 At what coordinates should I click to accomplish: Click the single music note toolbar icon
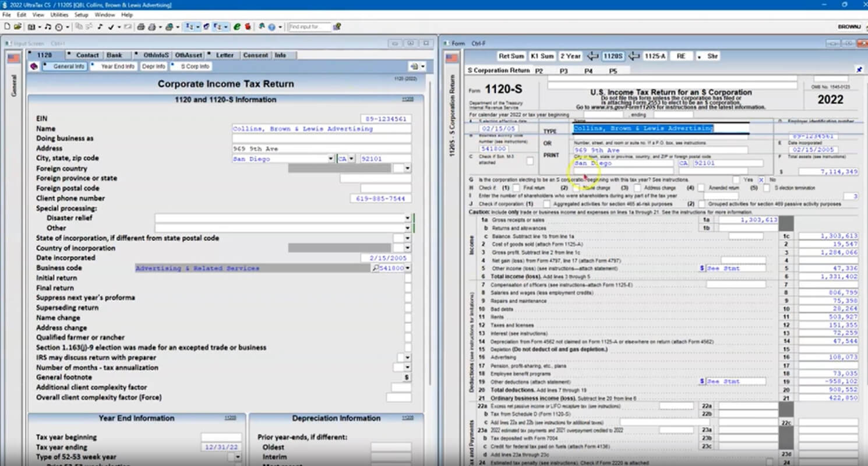pos(100,27)
